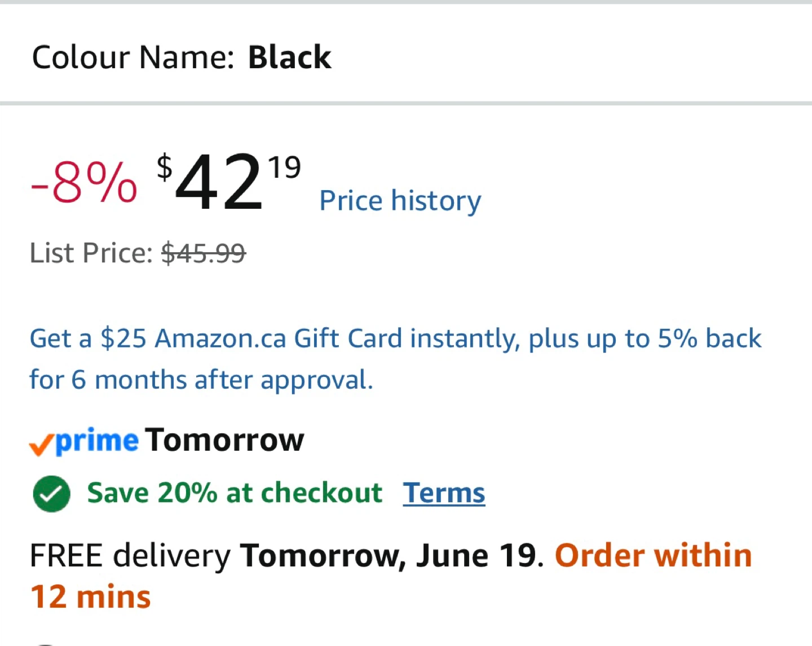812x646 pixels.
Task: Tap the green checkmark coupon icon
Action: (x=51, y=494)
